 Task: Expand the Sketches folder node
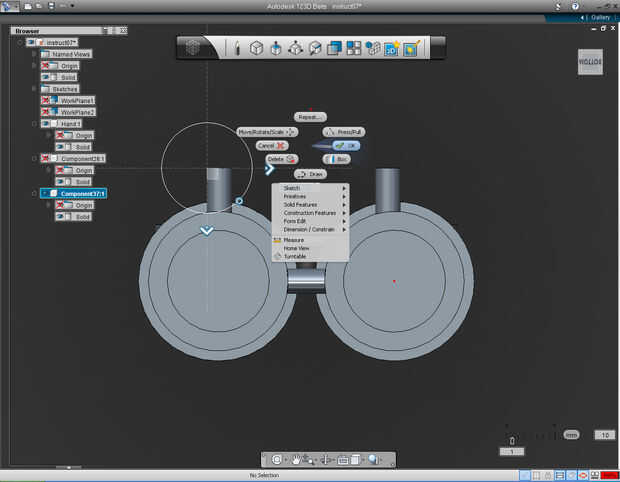click(33, 89)
